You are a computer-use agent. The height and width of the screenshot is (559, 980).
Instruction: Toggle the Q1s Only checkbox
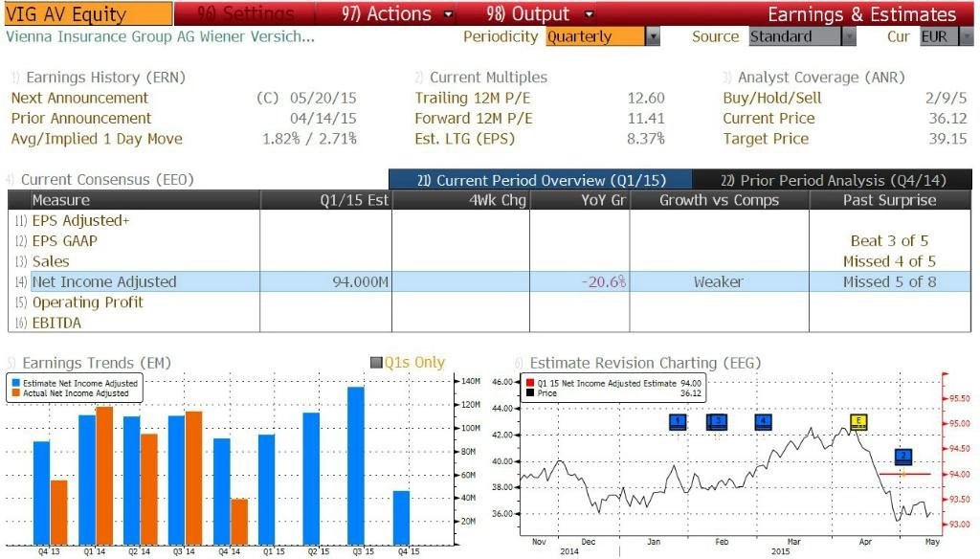tap(376, 363)
